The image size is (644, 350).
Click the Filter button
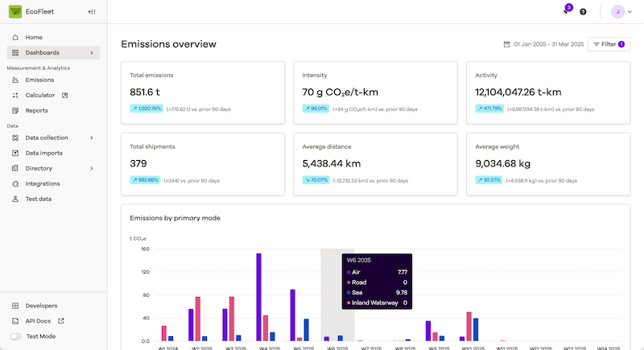pyautogui.click(x=609, y=44)
